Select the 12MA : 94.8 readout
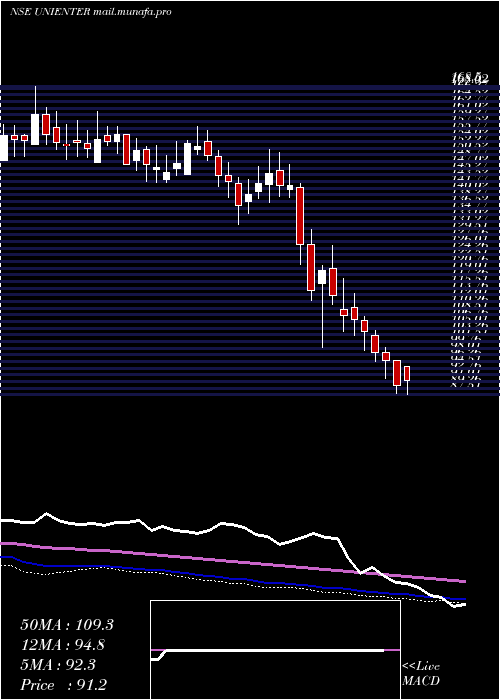Image resolution: width=500 pixels, height=700 pixels. (x=64, y=645)
